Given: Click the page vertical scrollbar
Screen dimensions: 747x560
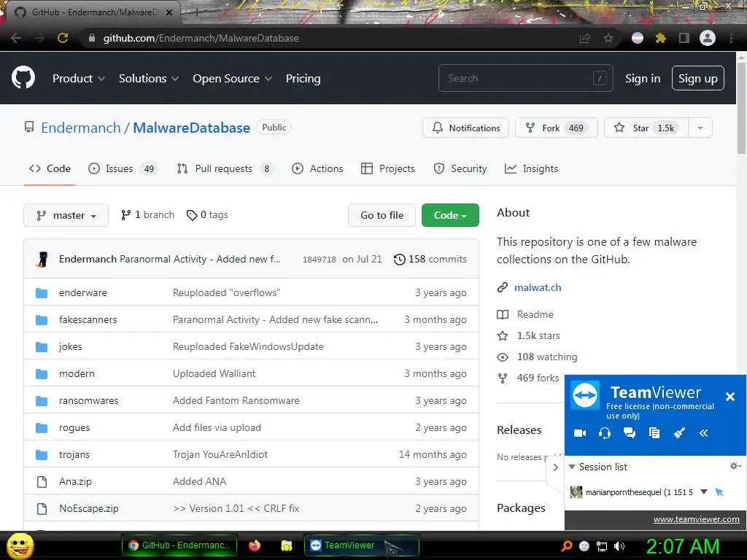Looking at the screenshot, I should (x=741, y=107).
